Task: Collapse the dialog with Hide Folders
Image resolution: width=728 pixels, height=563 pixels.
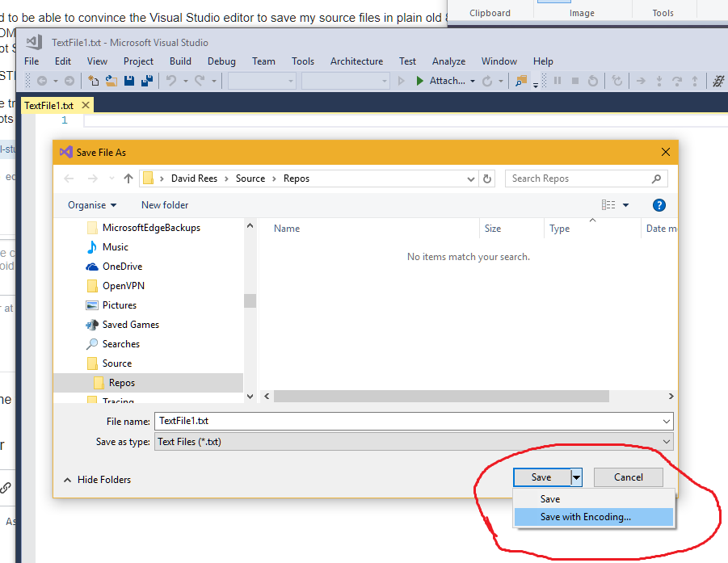Action: (x=97, y=480)
